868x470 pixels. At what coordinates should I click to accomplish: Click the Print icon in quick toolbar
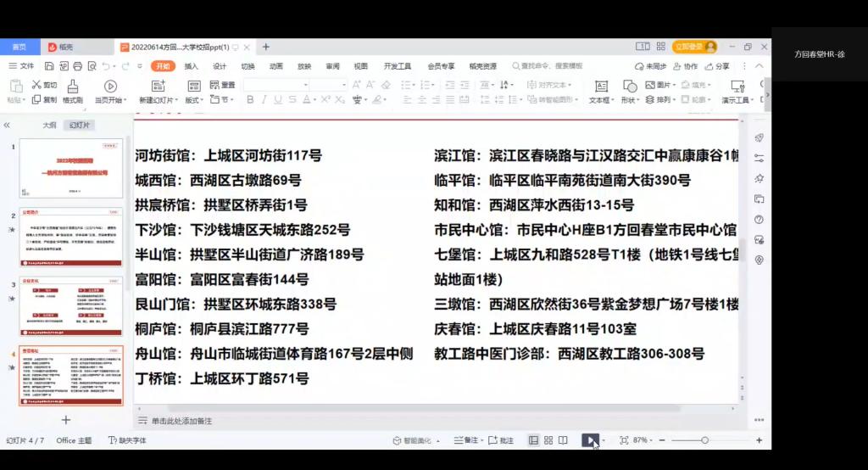77,66
